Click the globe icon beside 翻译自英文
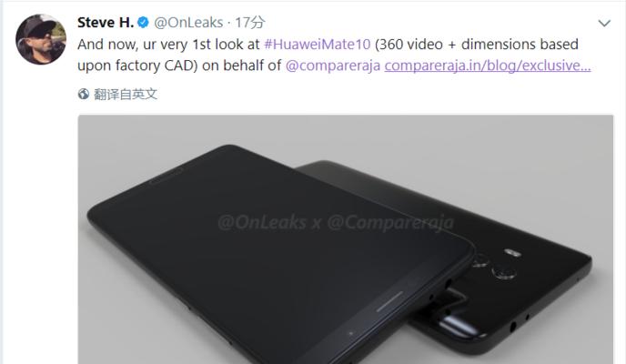This screenshot has width=626, height=364. tap(84, 95)
